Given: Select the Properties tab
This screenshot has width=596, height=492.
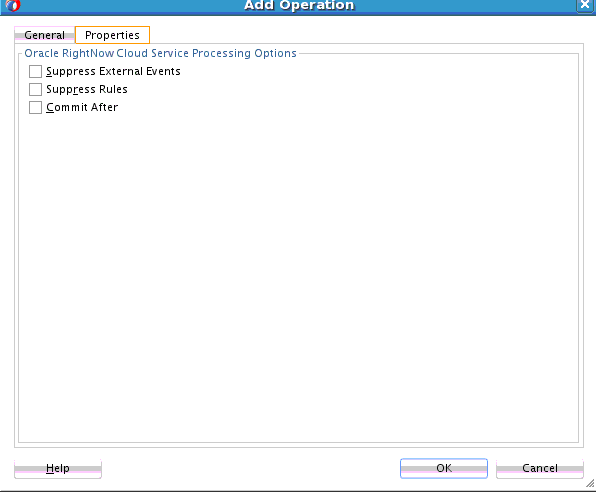Looking at the screenshot, I should (x=113, y=35).
